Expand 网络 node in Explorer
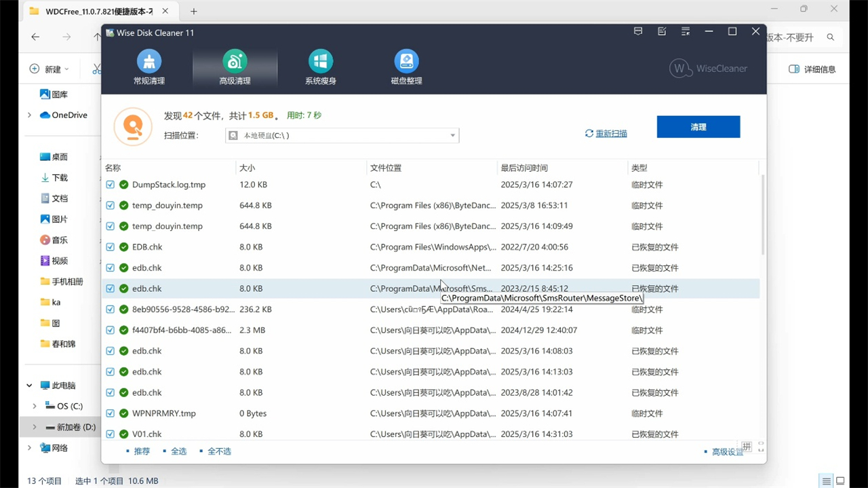This screenshot has height=488, width=868. pyautogui.click(x=29, y=448)
